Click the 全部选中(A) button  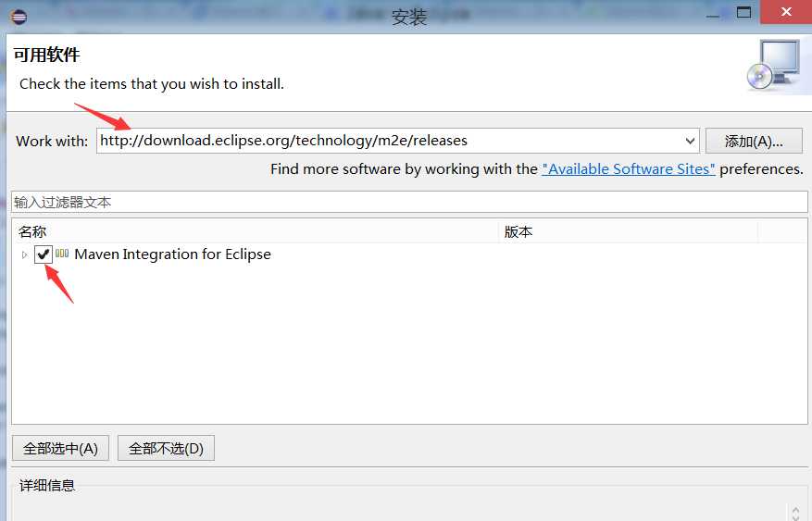point(60,448)
